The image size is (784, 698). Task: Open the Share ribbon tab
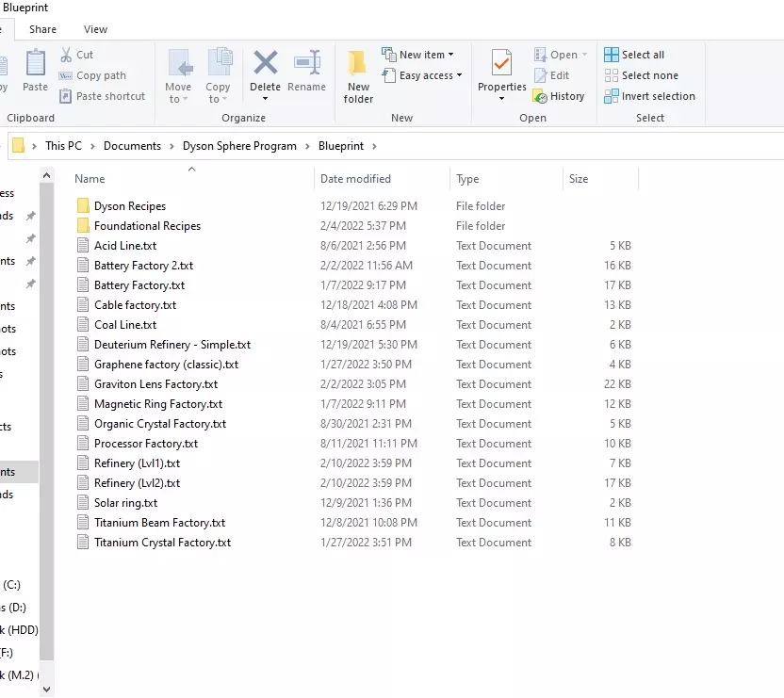[42, 29]
